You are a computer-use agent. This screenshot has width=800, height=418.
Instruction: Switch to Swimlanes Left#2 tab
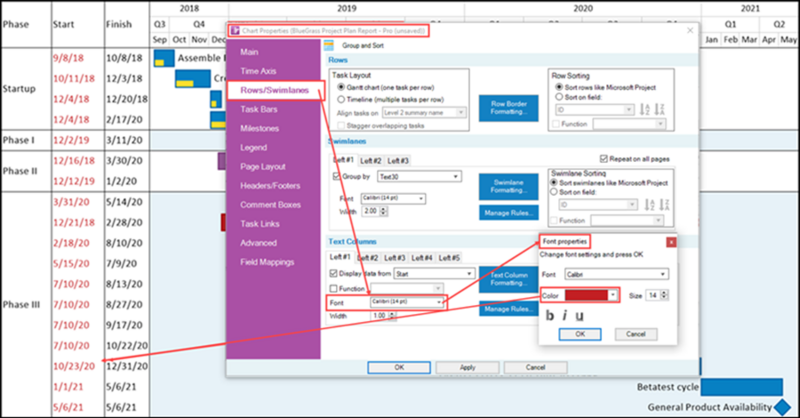[371, 161]
